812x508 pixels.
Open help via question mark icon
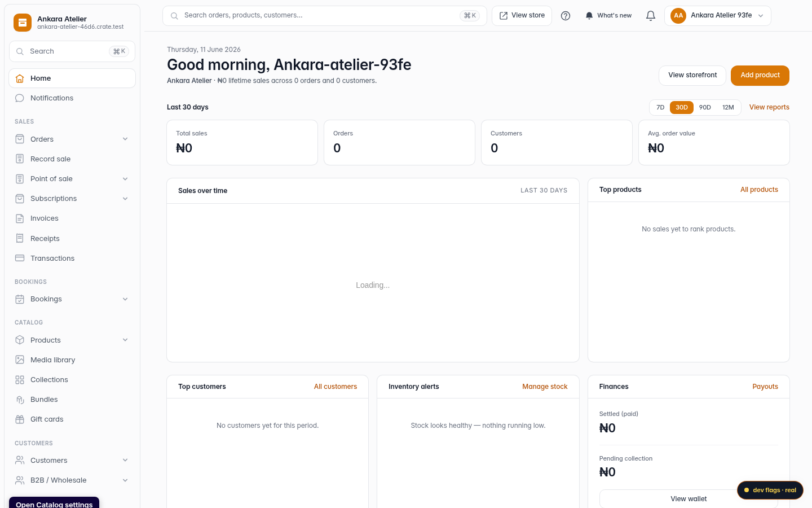tap(566, 16)
